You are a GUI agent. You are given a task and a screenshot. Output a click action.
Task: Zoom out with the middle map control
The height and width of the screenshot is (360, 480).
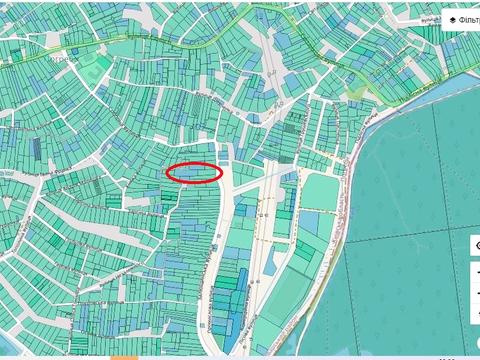[476, 293]
